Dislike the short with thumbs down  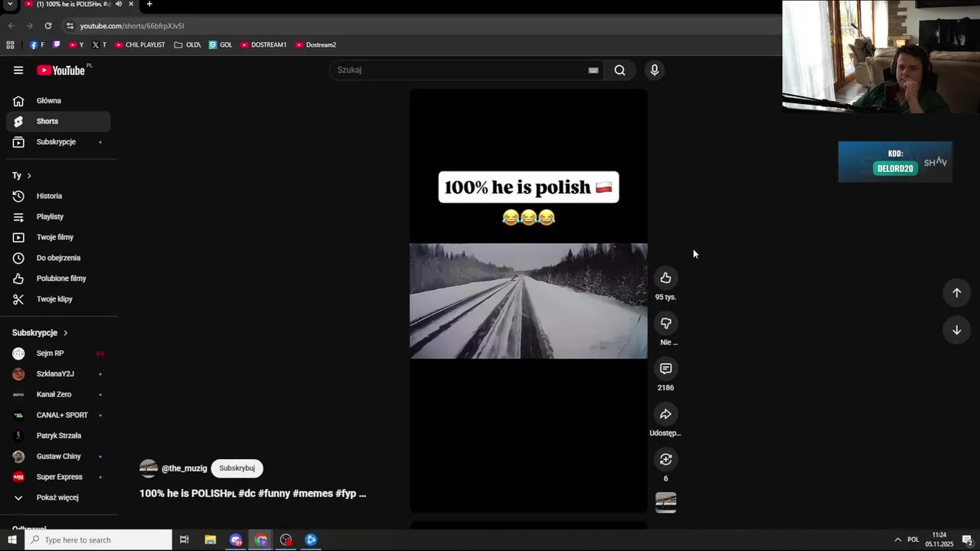coord(666,324)
